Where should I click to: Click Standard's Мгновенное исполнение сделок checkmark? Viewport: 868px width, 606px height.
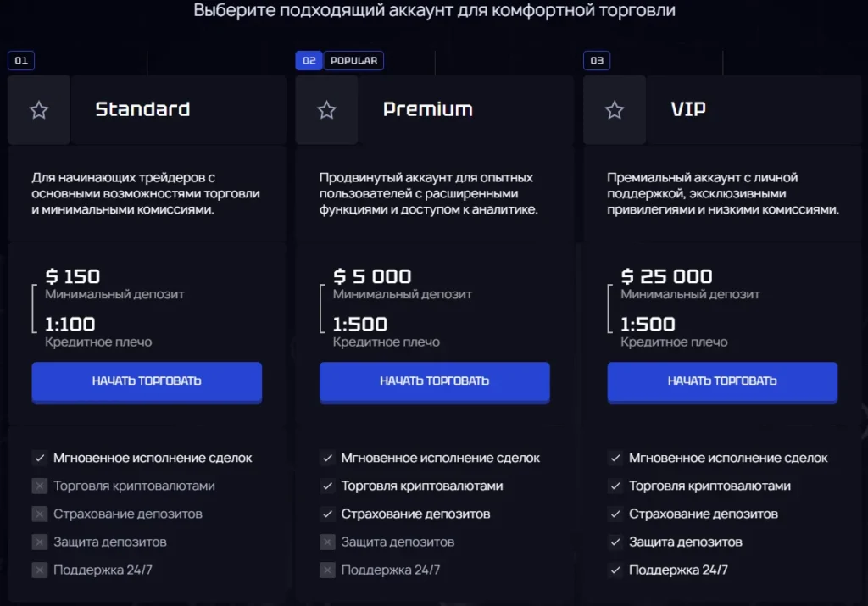click(40, 458)
